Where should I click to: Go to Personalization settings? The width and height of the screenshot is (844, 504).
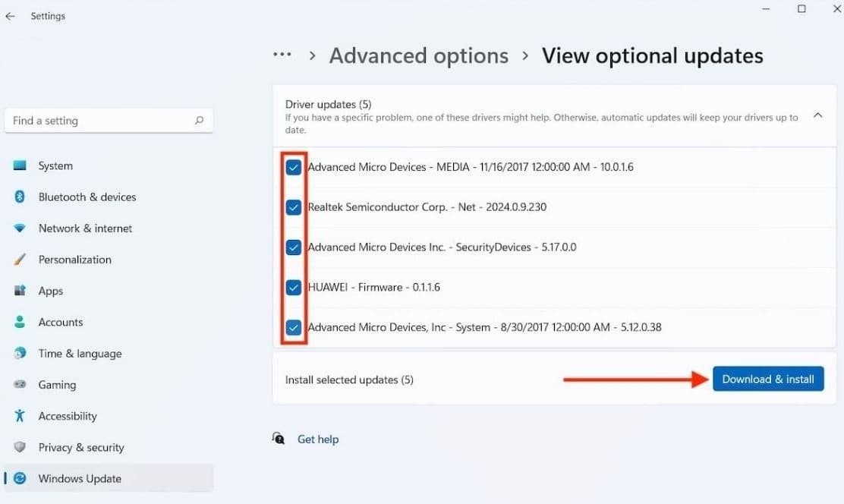[x=74, y=259]
